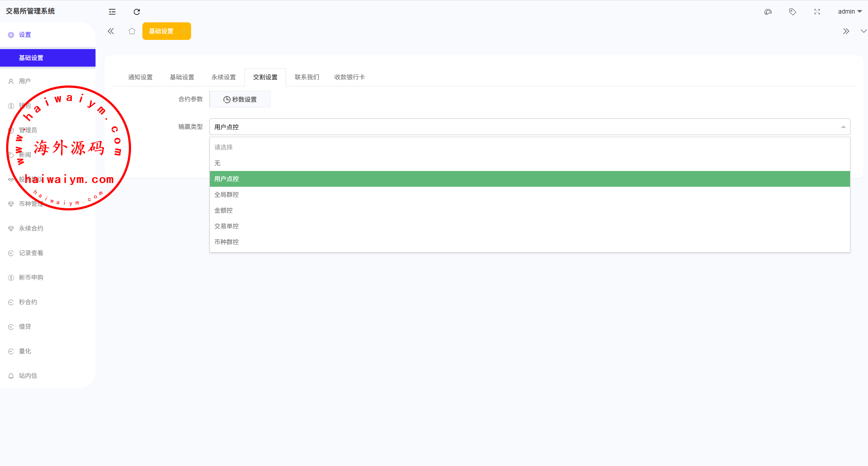Switch to 永续设置 tab
Screen dimensions: 868x466
223,77
